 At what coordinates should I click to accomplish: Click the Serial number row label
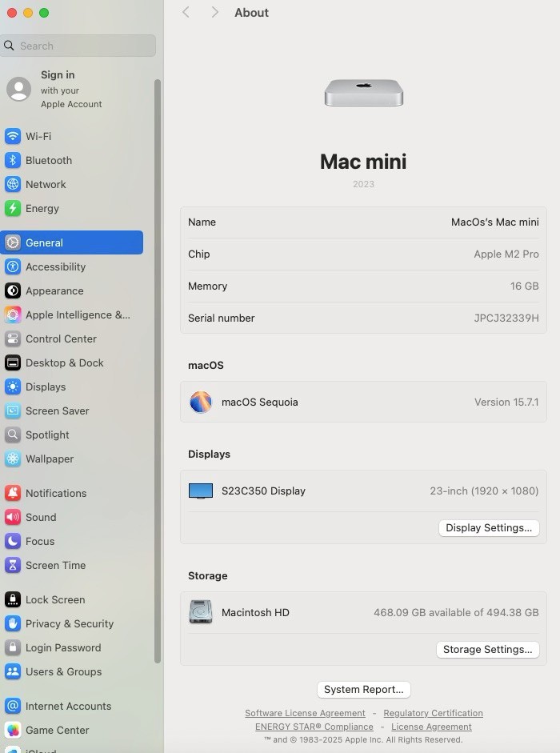(222, 318)
